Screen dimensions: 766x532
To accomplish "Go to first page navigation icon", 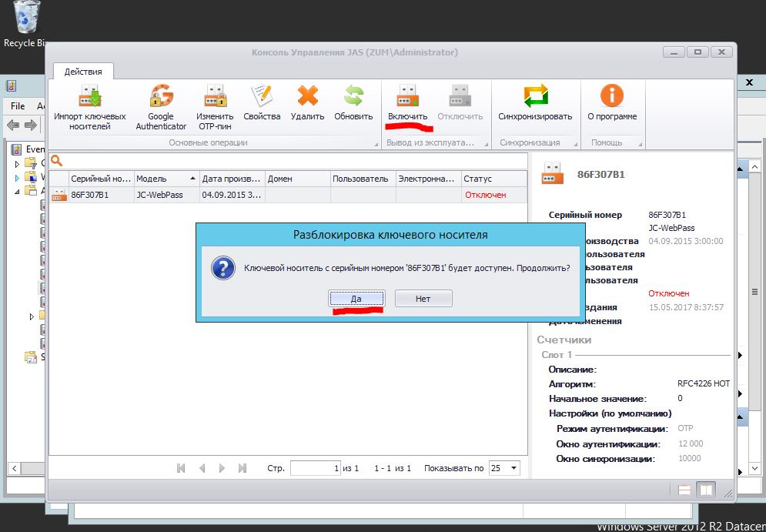I will [181, 468].
